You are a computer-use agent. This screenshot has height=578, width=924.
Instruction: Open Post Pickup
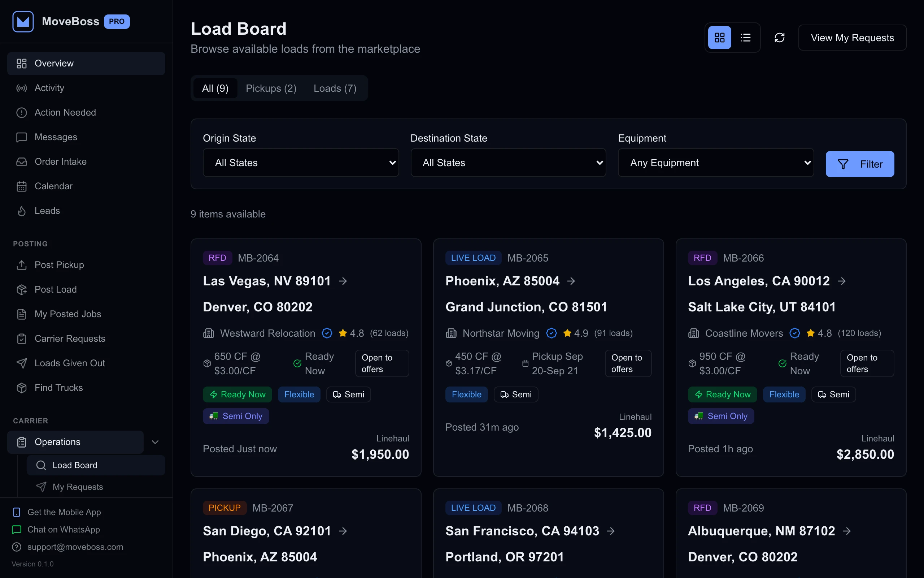[86, 265]
